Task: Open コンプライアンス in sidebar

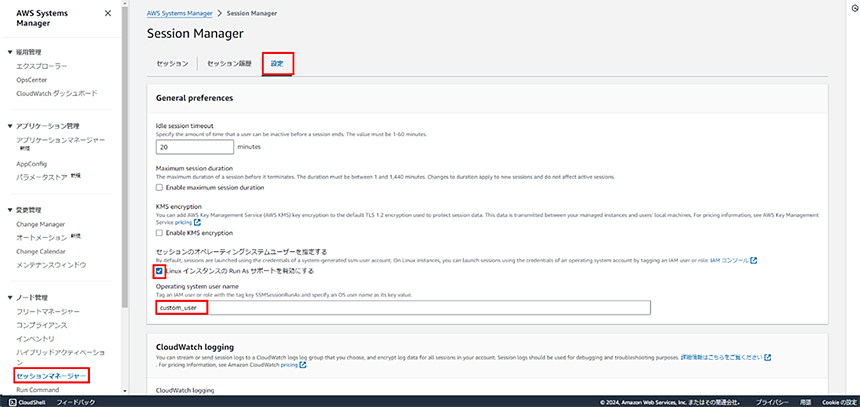Action: (42, 325)
